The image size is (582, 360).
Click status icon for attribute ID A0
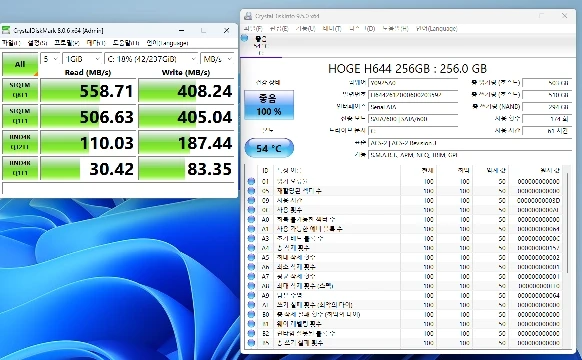click(251, 219)
